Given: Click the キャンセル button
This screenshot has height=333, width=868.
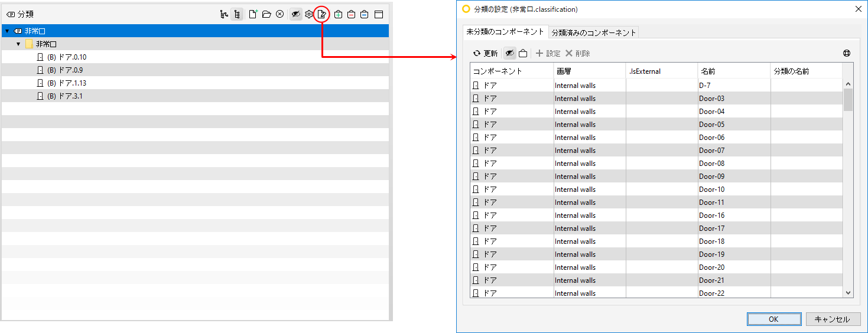Looking at the screenshot, I should (833, 319).
